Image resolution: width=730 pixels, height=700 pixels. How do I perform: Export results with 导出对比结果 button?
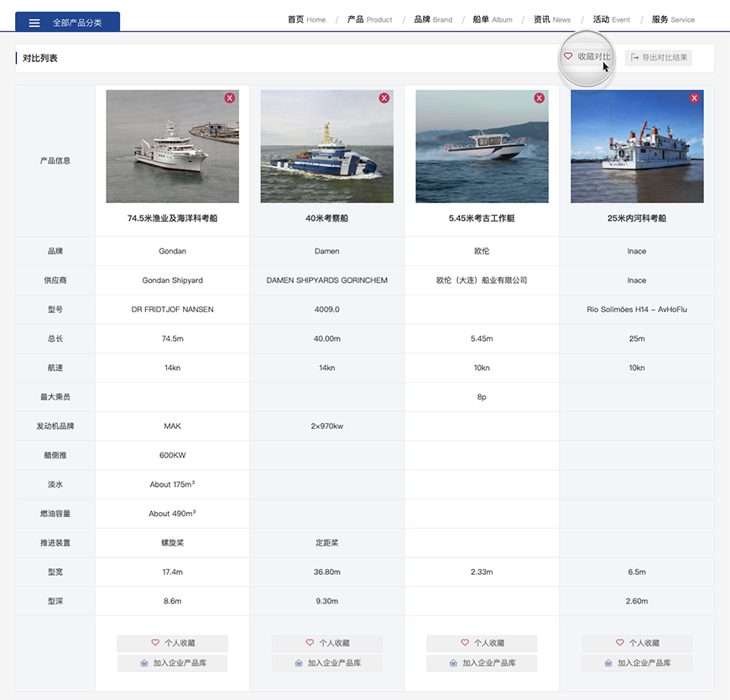(x=659, y=58)
